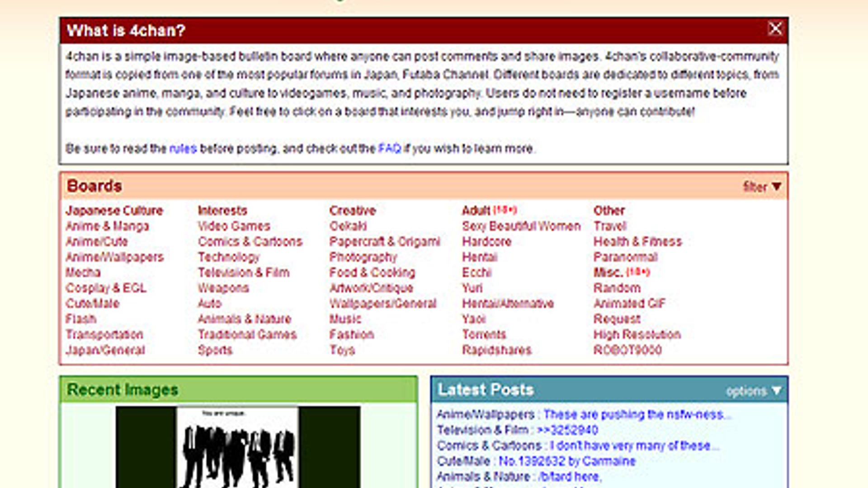Open latest post 'These are pushing the nsfw-ness...'
Image resolution: width=868 pixels, height=488 pixels.
click(x=637, y=414)
